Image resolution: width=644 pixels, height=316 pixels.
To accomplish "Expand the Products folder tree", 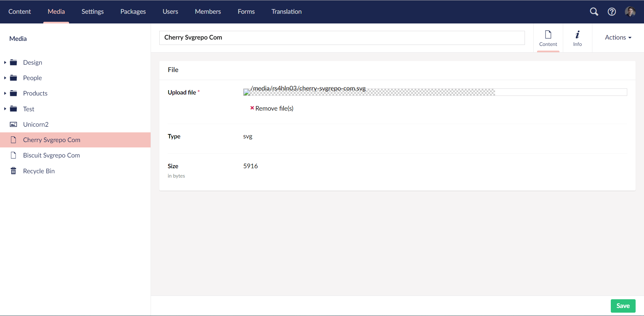I will (x=5, y=93).
